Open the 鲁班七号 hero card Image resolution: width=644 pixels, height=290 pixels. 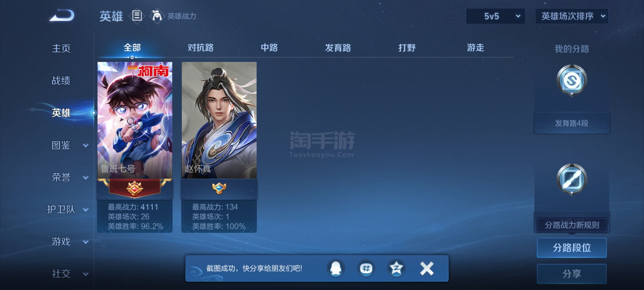point(135,147)
